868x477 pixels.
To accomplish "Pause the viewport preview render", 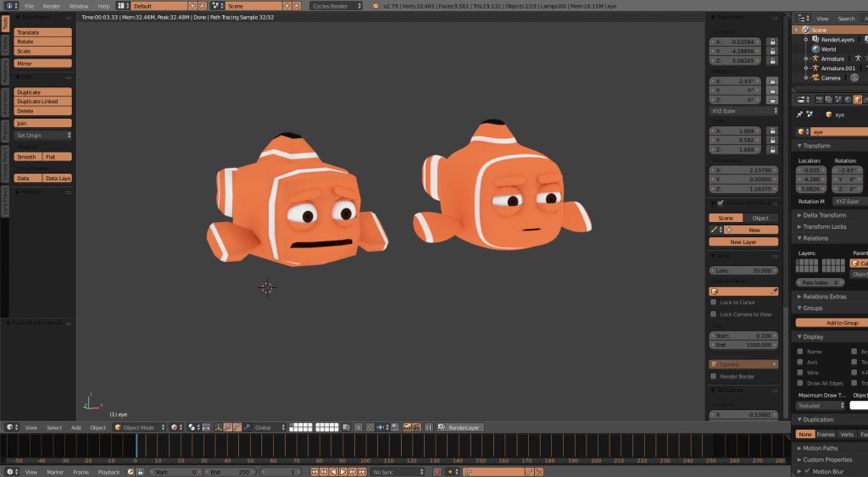I will pyautogui.click(x=428, y=427).
